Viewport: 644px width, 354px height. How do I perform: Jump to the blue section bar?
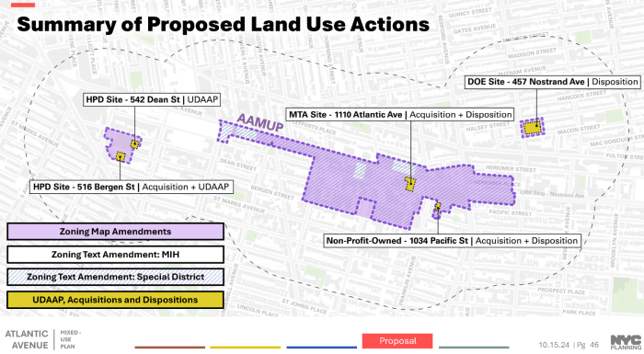coord(322,348)
